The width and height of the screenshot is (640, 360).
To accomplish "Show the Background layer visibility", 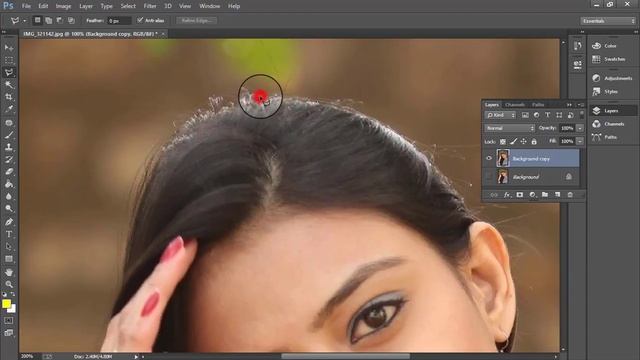I will click(x=489, y=177).
